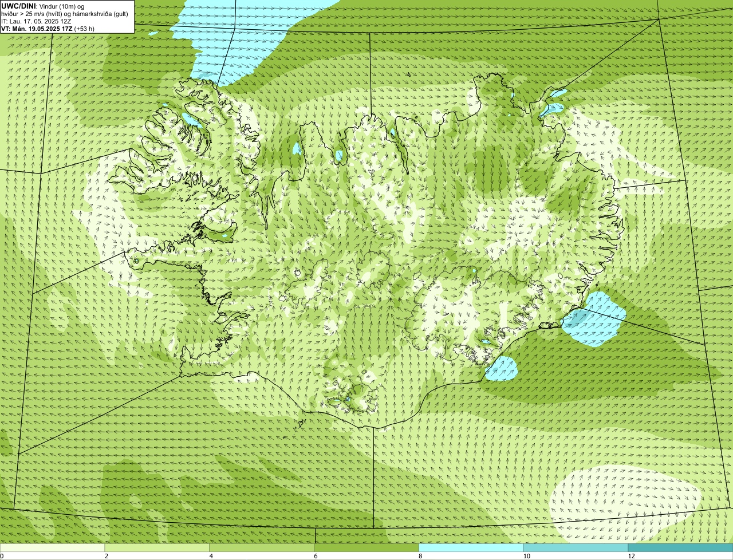The image size is (733, 560).
Task: Click the "(+53 h)" forecast offset text
Action: tap(84, 29)
